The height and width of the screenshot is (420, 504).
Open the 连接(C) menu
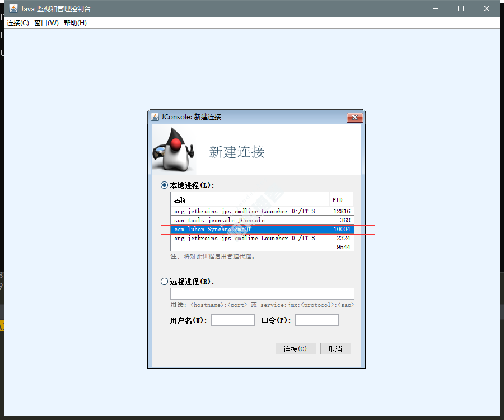tap(18, 23)
